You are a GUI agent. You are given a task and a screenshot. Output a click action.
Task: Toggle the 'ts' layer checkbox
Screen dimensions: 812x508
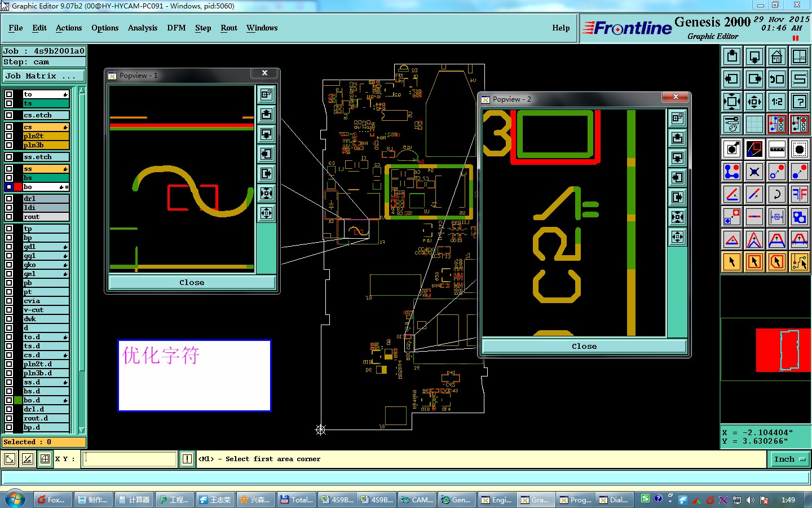[9, 103]
